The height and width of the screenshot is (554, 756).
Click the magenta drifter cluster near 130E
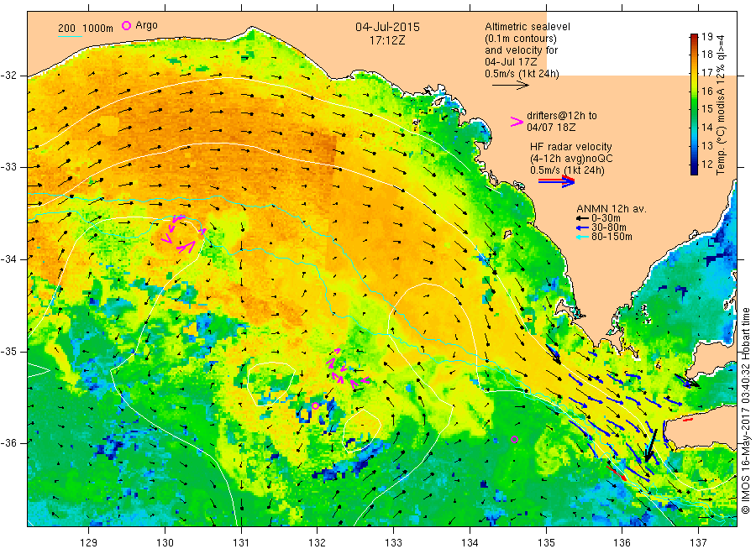[182, 234]
